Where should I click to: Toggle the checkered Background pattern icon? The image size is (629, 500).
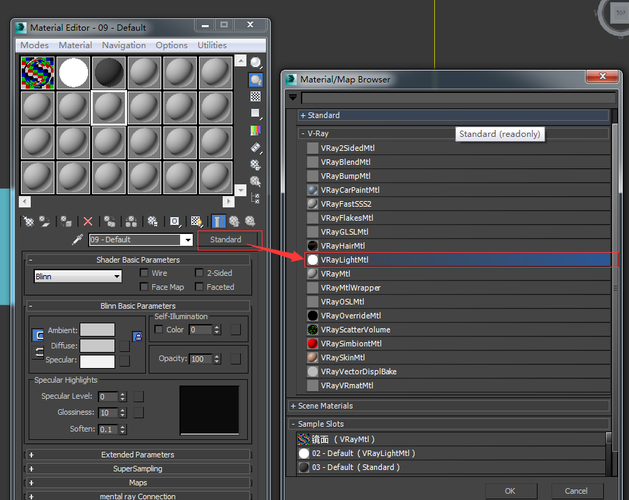point(255,96)
